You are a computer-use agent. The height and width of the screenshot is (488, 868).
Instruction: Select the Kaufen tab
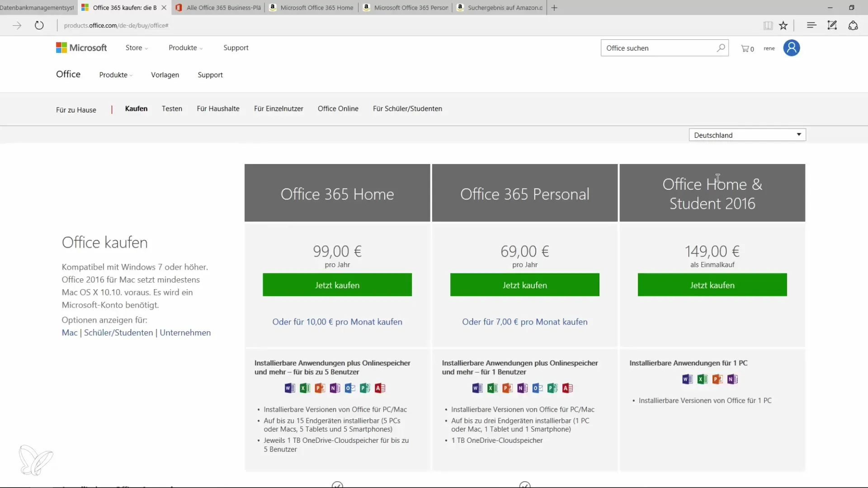pos(136,109)
